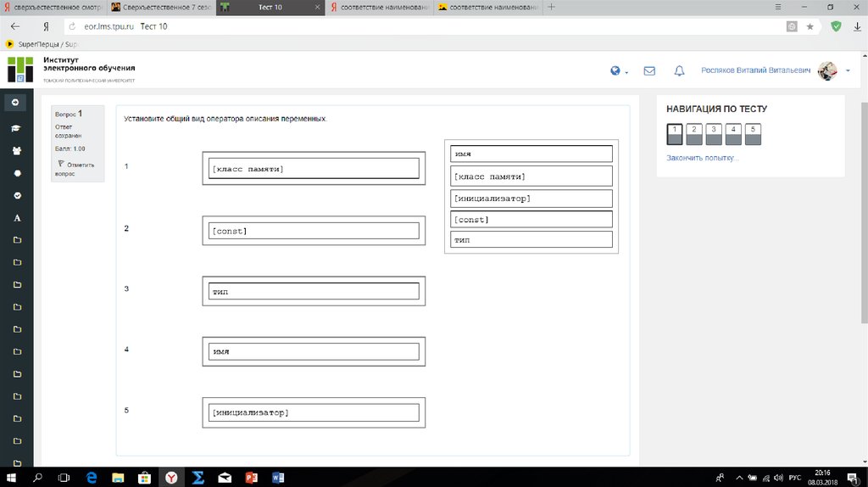Screen dimensions: 868x487
Task: Select the '[инициализатор]' item in answer bank
Action: click(531, 199)
